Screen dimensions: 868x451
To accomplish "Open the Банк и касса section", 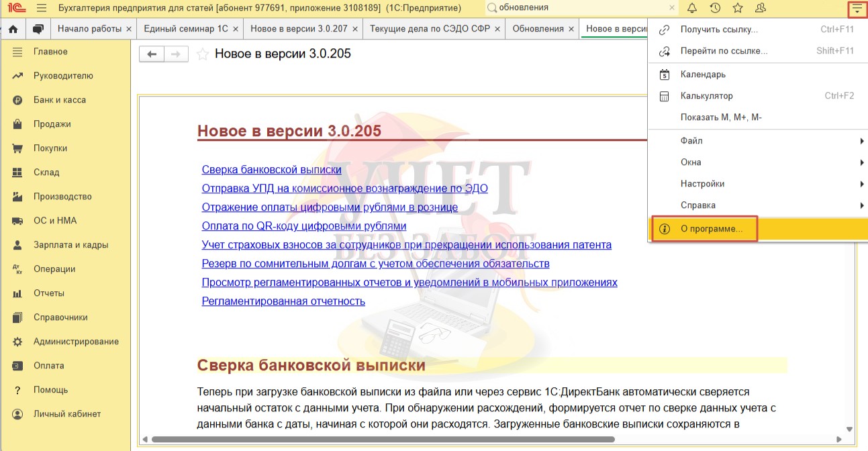I will click(65, 100).
